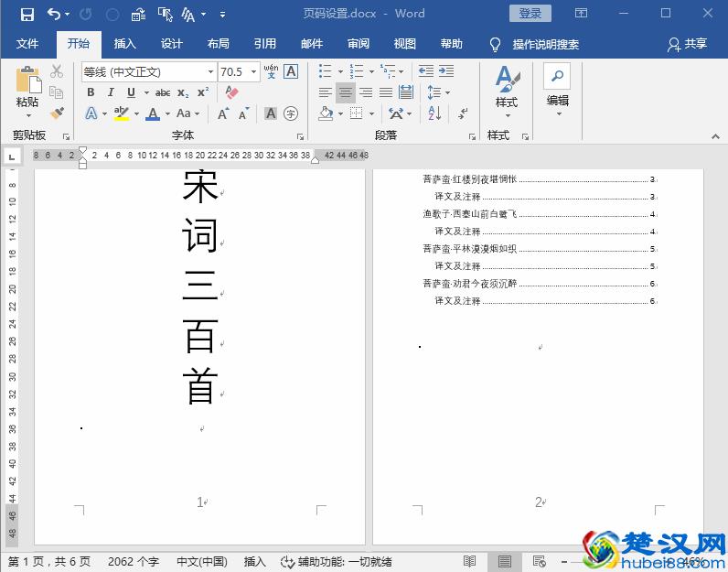Sort paragraphs with the A-Z icon
Image resolution: width=728 pixels, height=572 pixels.
pyautogui.click(x=434, y=113)
